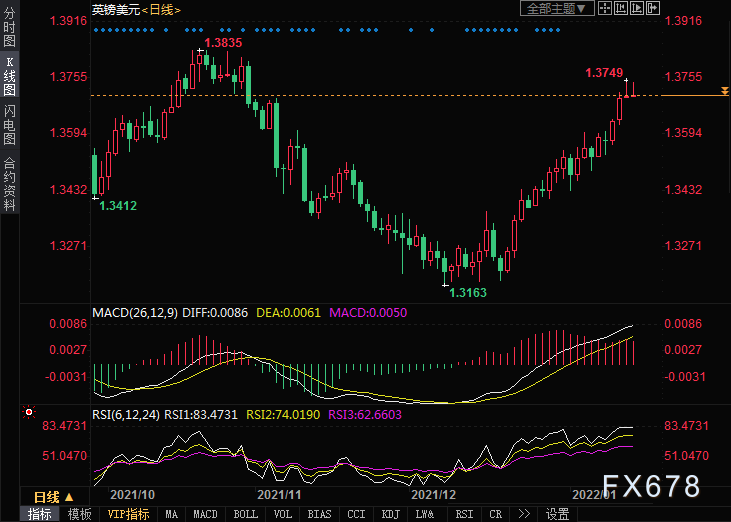Image resolution: width=731 pixels, height=522 pixels.
Task: Click the VIP指标 button
Action: point(129,514)
